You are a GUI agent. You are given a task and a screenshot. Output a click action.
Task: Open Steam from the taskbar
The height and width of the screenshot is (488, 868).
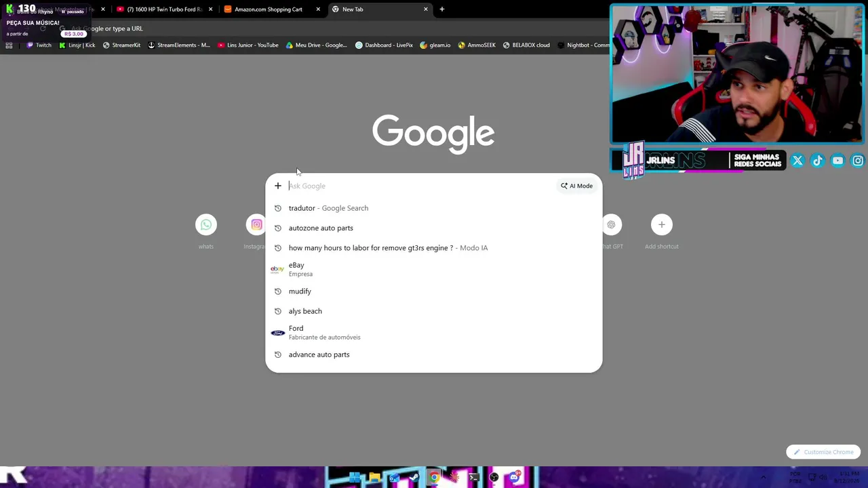pos(414,478)
